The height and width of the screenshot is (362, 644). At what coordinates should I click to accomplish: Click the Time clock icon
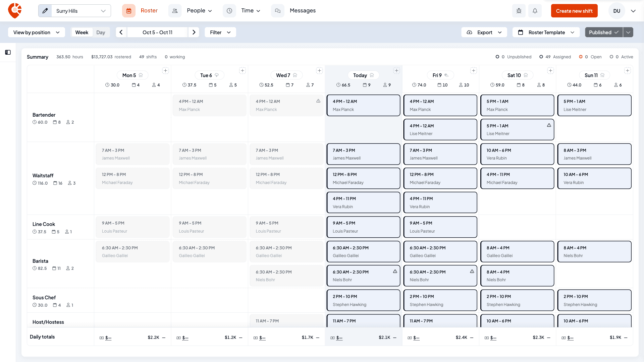coord(229,11)
